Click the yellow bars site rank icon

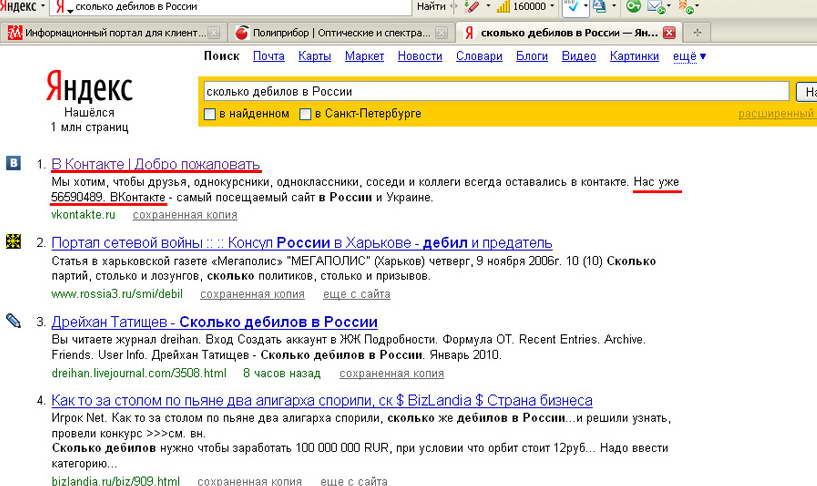pos(503,7)
